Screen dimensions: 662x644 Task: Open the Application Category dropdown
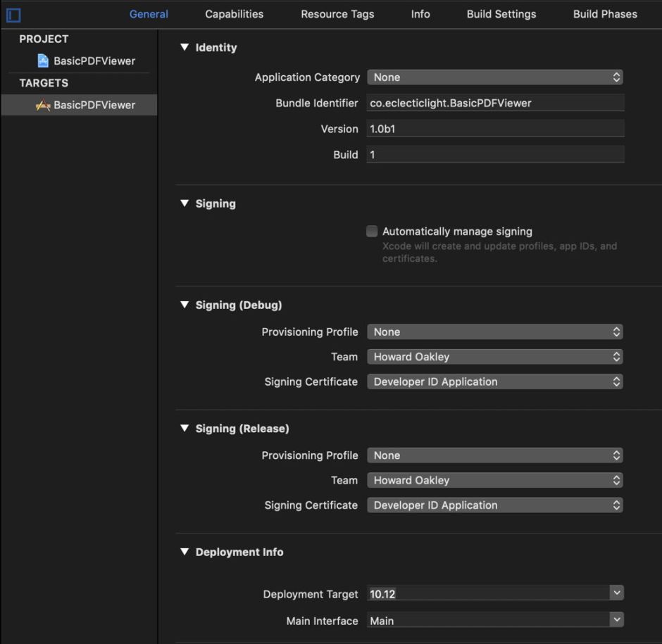(494, 77)
